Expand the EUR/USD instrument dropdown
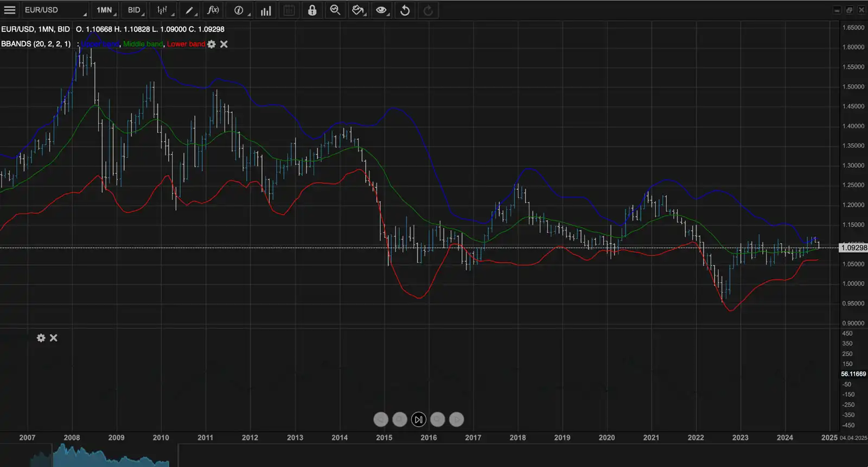The height and width of the screenshot is (467, 868). 55,10
